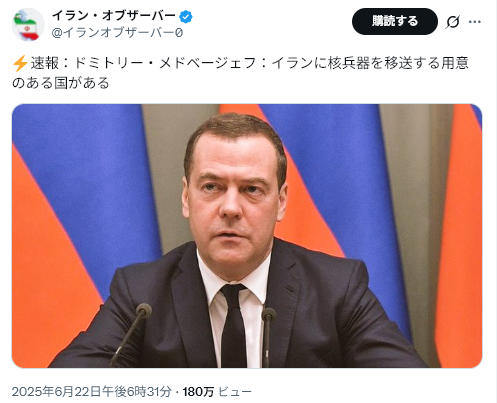This screenshot has height=403, width=497.
Task: Click ドミトリー・メドベージェフ in the tweet text
Action: pos(165,63)
